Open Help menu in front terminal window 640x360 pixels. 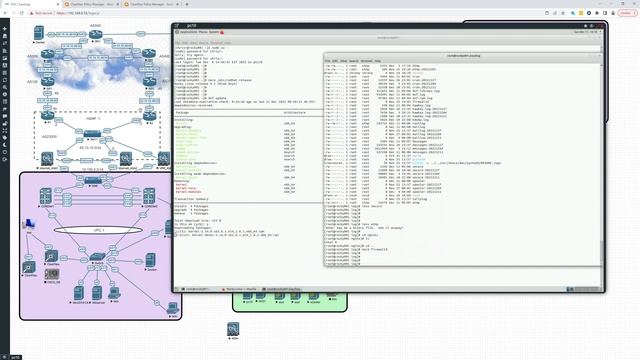click(378, 61)
